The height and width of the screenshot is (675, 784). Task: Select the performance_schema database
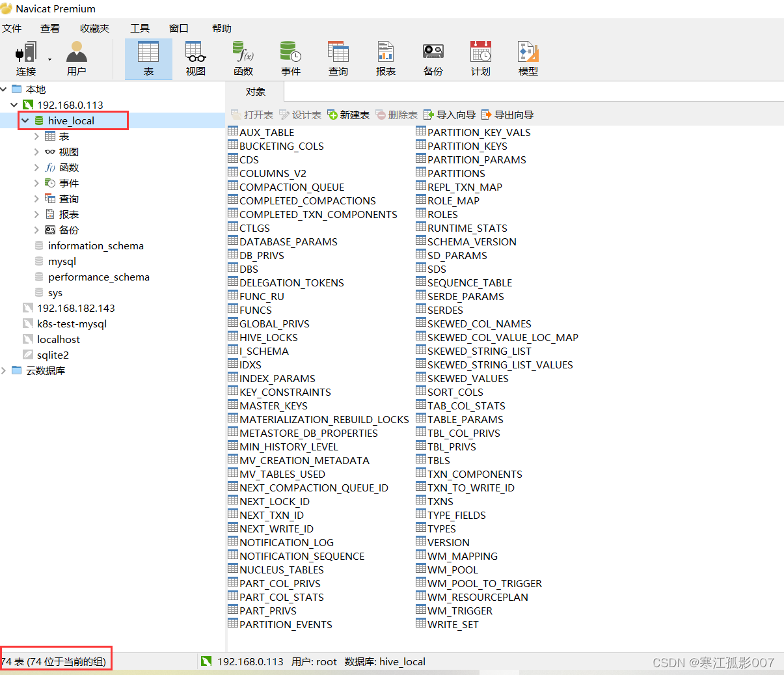(x=99, y=277)
